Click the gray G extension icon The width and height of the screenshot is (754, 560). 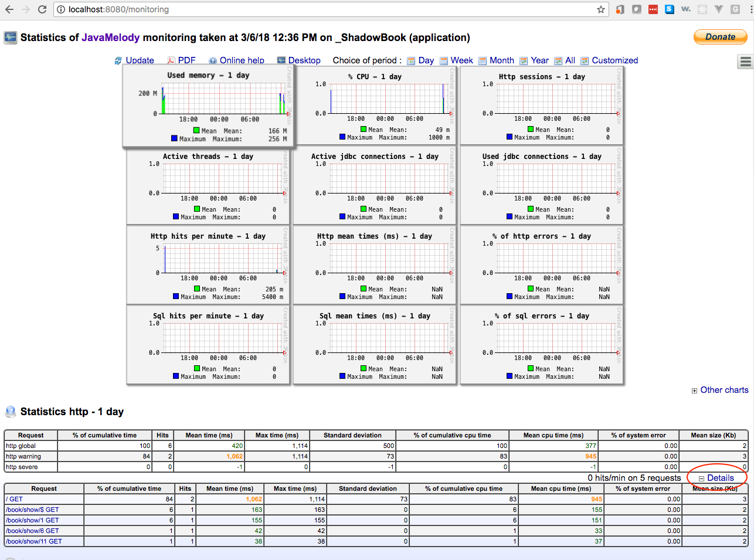pyautogui.click(x=735, y=9)
